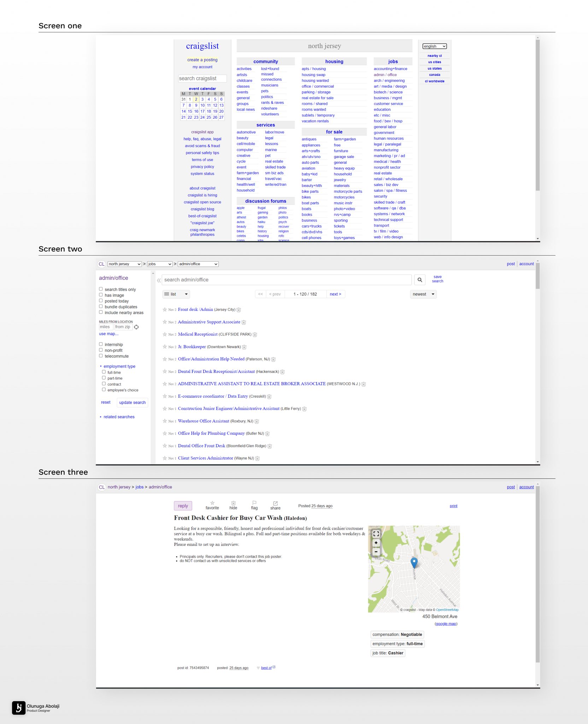Click the blue map location pin
The image size is (588, 724).
(414, 562)
